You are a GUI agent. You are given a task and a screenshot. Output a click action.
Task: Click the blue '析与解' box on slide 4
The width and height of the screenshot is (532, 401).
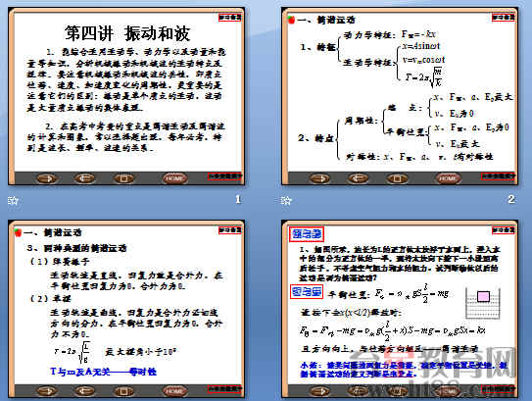307,291
